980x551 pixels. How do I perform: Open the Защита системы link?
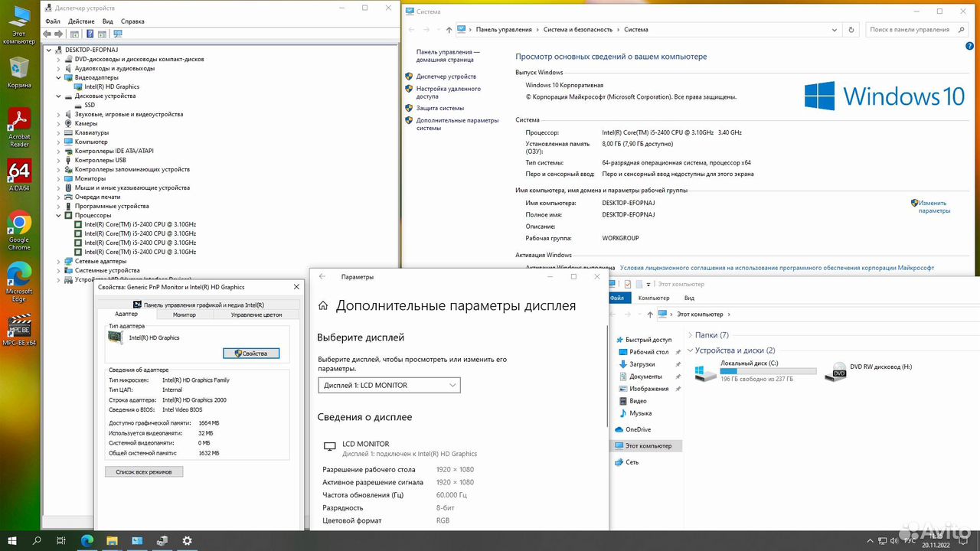tap(440, 108)
